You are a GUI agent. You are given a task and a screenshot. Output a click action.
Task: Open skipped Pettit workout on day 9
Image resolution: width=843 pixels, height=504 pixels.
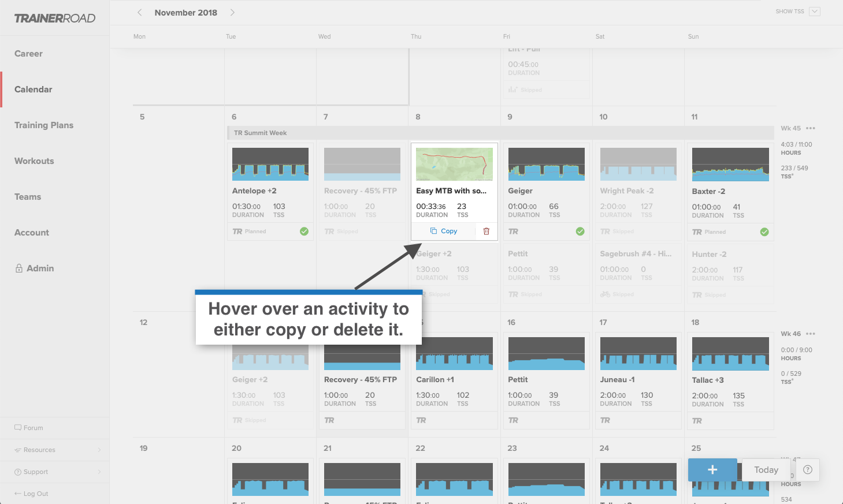tap(547, 274)
